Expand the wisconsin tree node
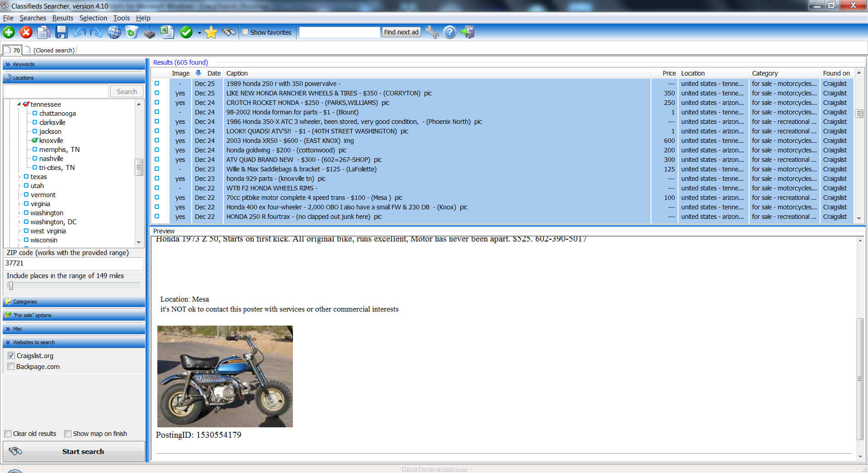Screen dimensions: 868x473 pyautogui.click(x=19, y=240)
